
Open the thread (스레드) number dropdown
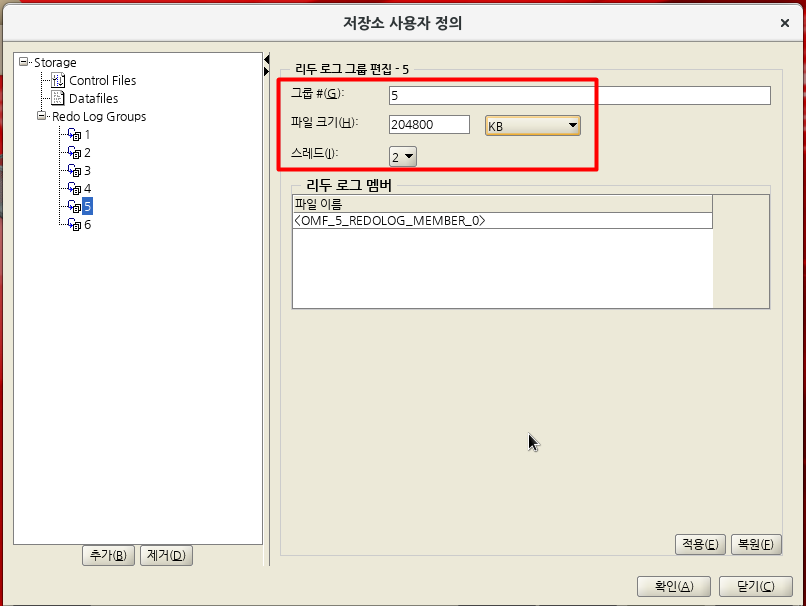403,157
